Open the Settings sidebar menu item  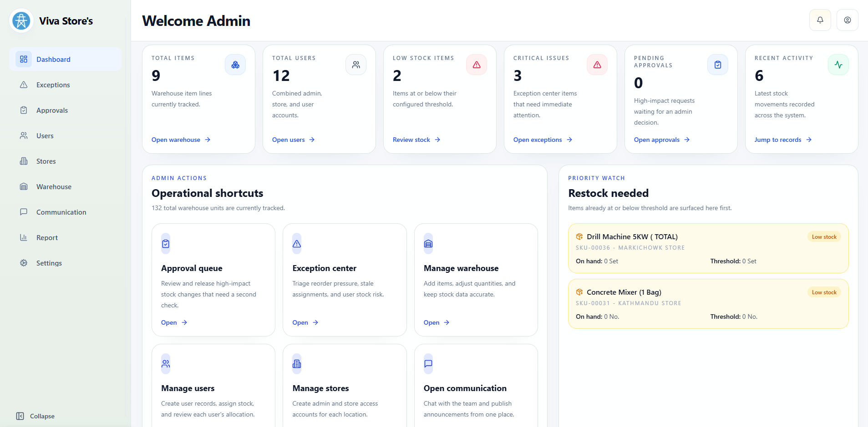click(x=65, y=263)
